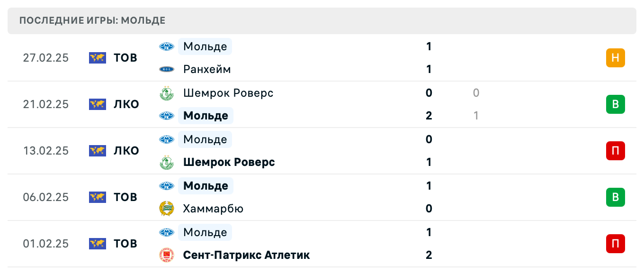Click the Molde club crest next to Ранхейм match
Image resolution: width=644 pixels, height=275 pixels.
167,46
